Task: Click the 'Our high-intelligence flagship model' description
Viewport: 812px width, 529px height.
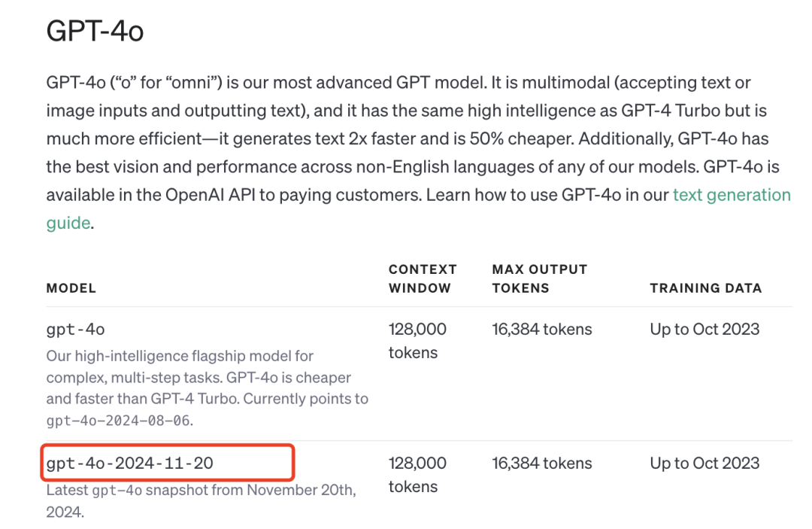Action: tap(208, 388)
